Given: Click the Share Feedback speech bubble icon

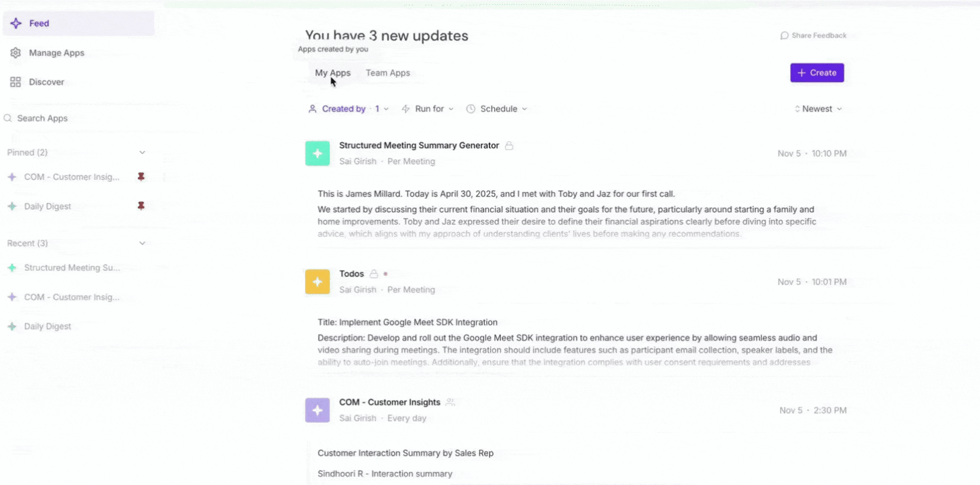Looking at the screenshot, I should (785, 35).
